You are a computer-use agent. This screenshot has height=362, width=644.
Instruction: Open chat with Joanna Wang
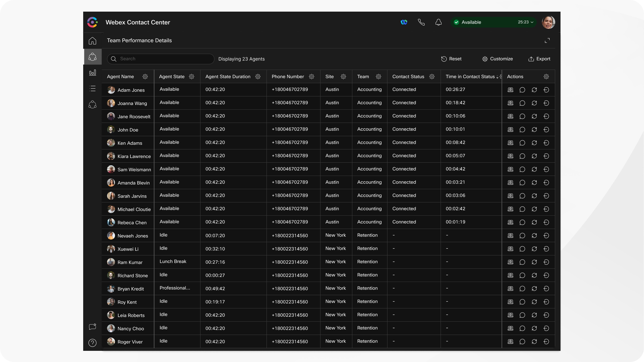point(522,103)
